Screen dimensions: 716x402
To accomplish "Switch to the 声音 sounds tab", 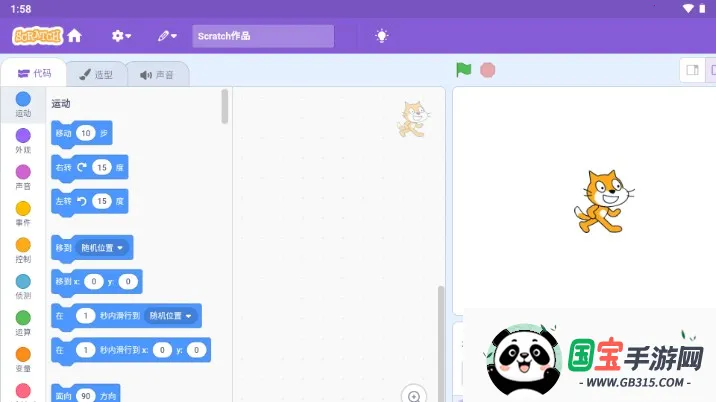I will click(x=157, y=74).
